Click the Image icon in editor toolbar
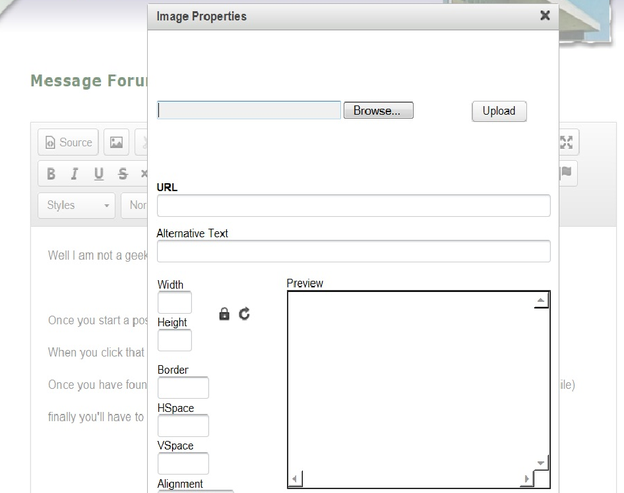Image resolution: width=624 pixels, height=493 pixels. tap(116, 142)
